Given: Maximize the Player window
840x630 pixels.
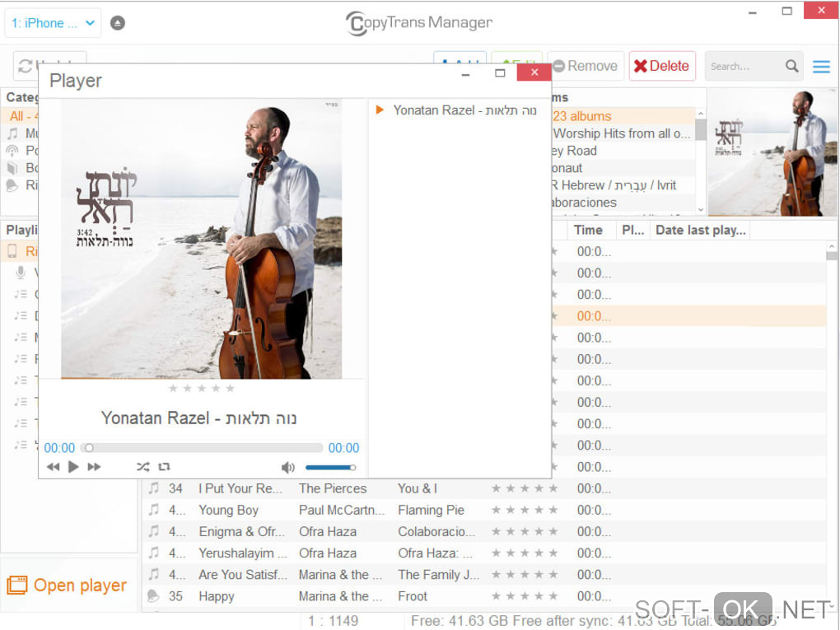Looking at the screenshot, I should (x=500, y=72).
